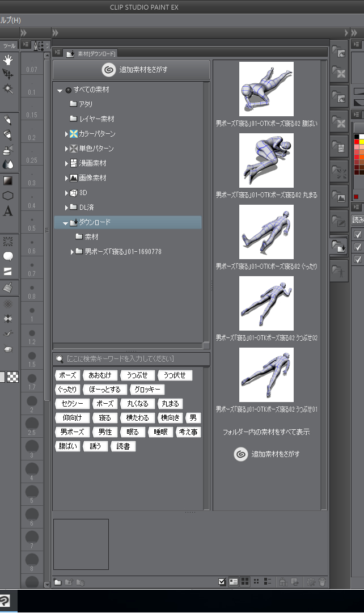The height and width of the screenshot is (613, 364).
Task: Select the Auto Select magic wand tool
Action: pos(8,89)
